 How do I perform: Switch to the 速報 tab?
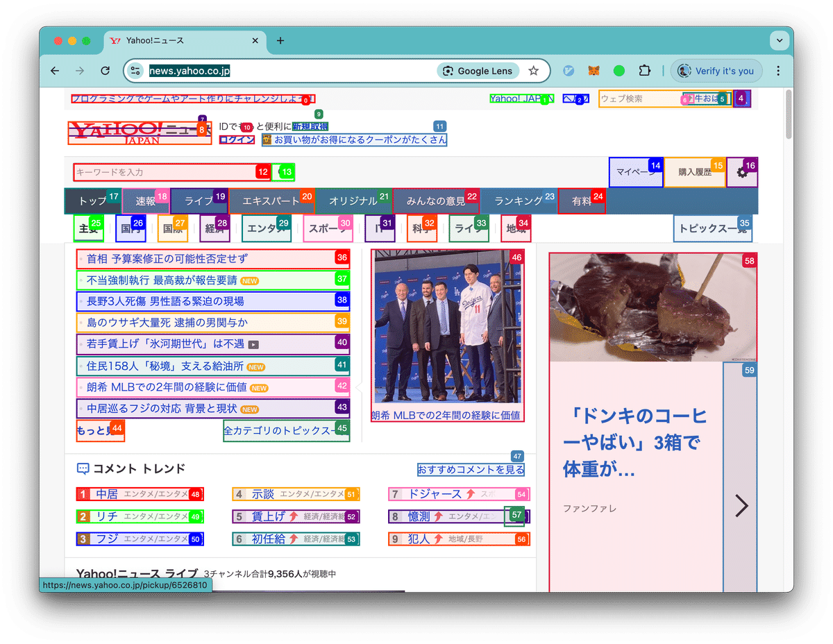pyautogui.click(x=146, y=201)
